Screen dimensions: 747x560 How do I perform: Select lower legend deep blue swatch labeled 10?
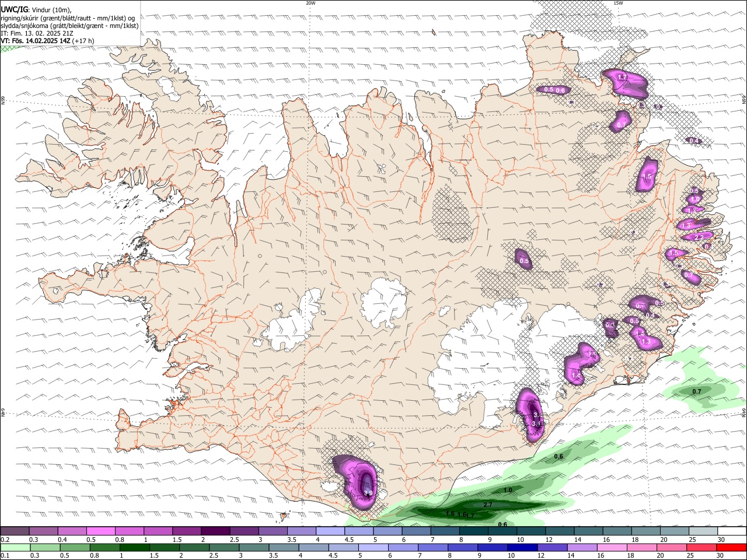[522, 547]
